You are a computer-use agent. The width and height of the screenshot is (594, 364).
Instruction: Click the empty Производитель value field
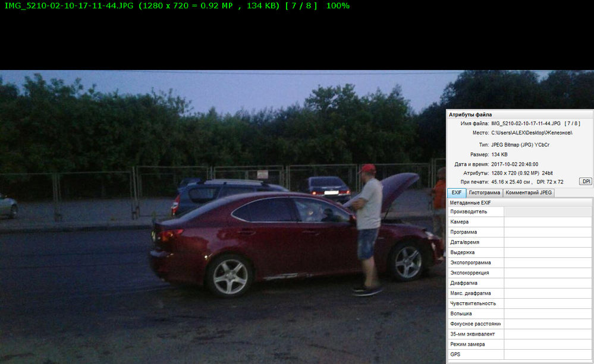point(547,212)
